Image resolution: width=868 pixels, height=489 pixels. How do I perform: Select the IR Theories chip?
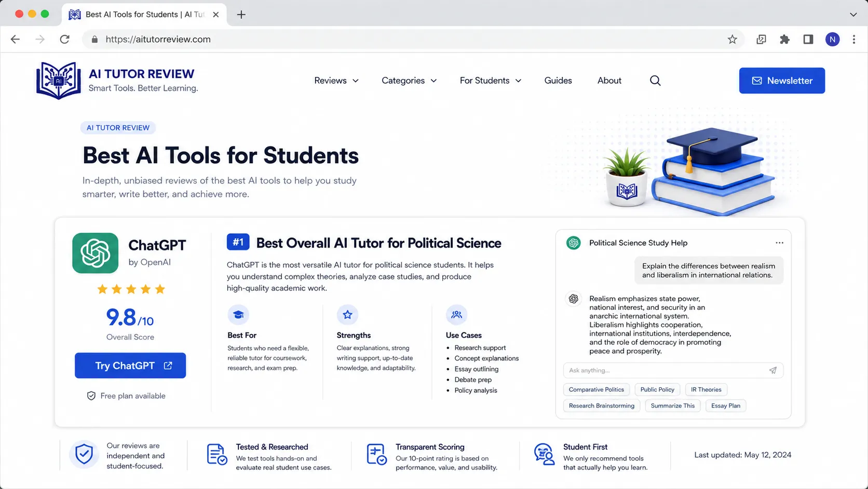(x=706, y=390)
